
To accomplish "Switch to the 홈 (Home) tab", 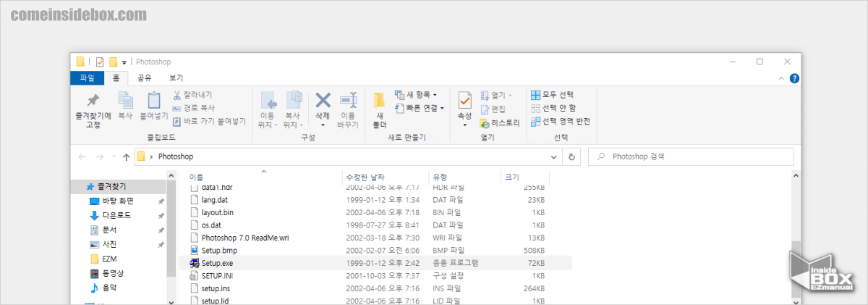I will coord(116,78).
